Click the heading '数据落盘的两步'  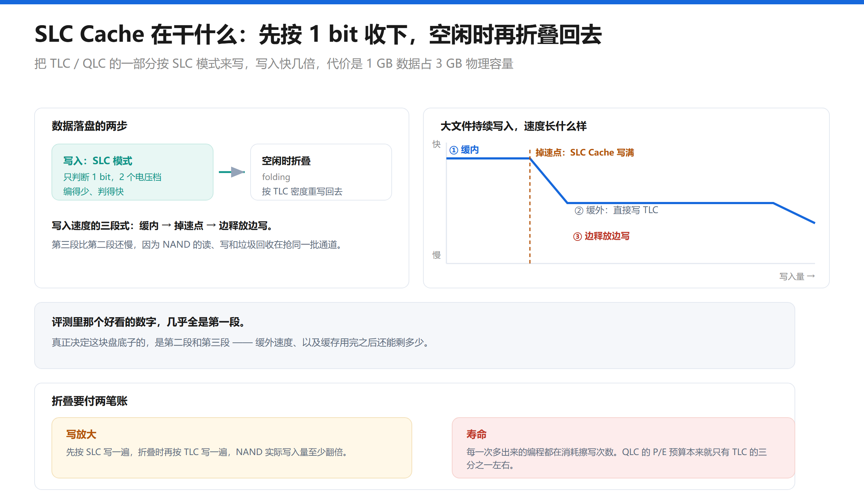[89, 126]
